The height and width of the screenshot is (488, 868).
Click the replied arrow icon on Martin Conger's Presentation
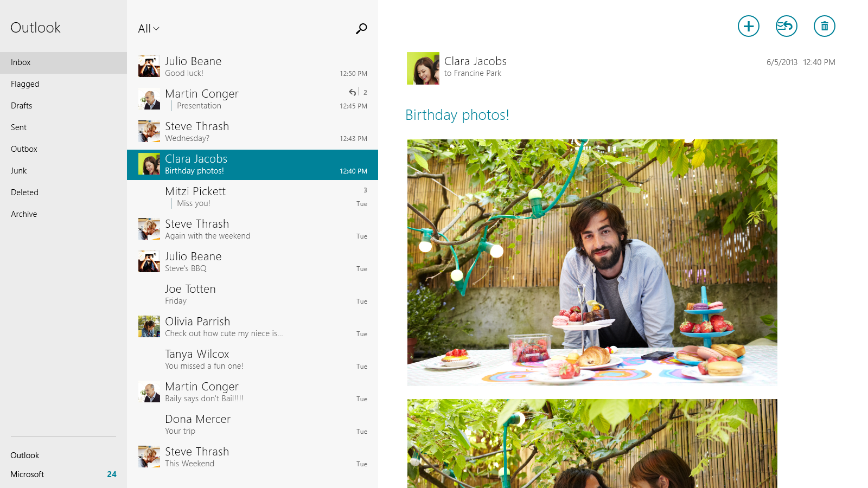pyautogui.click(x=352, y=92)
